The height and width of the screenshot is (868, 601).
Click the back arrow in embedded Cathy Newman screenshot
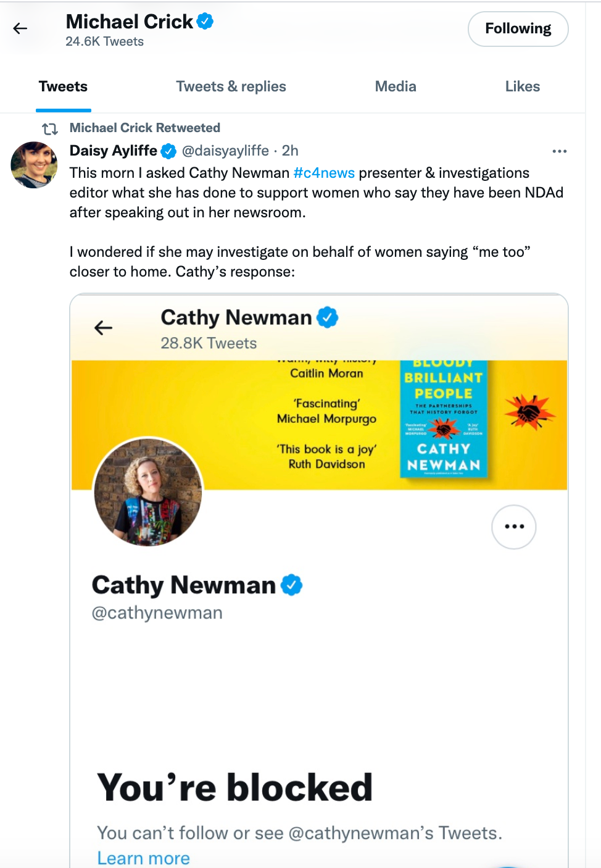[104, 328]
